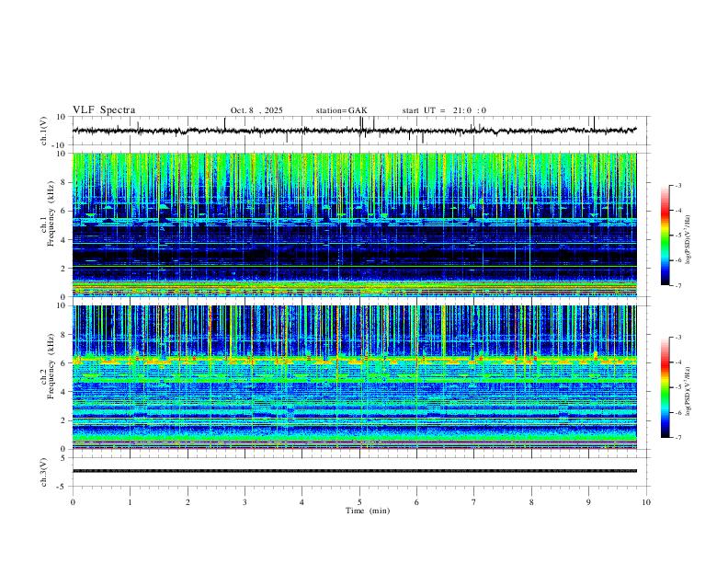Click the "7" tick on the time axis
Screen dimensions: 728x563
pos(474,502)
